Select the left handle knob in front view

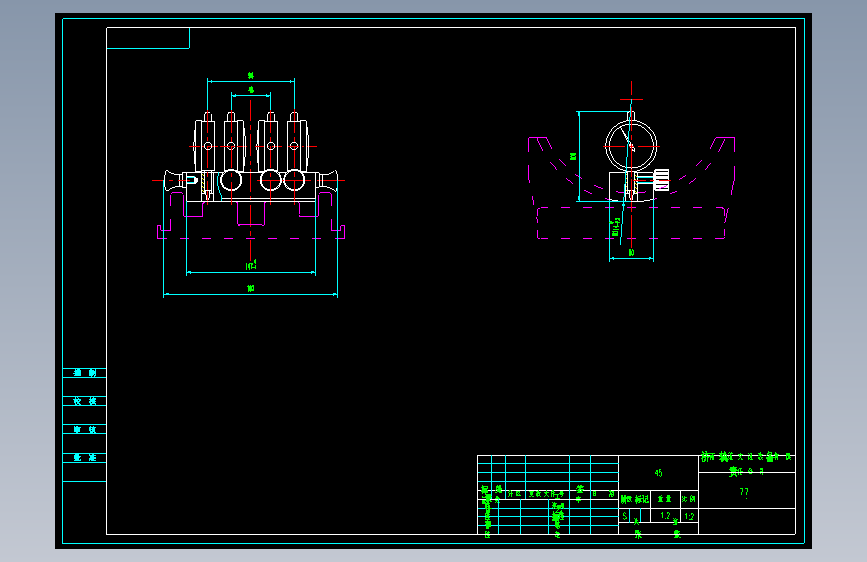coord(176,180)
